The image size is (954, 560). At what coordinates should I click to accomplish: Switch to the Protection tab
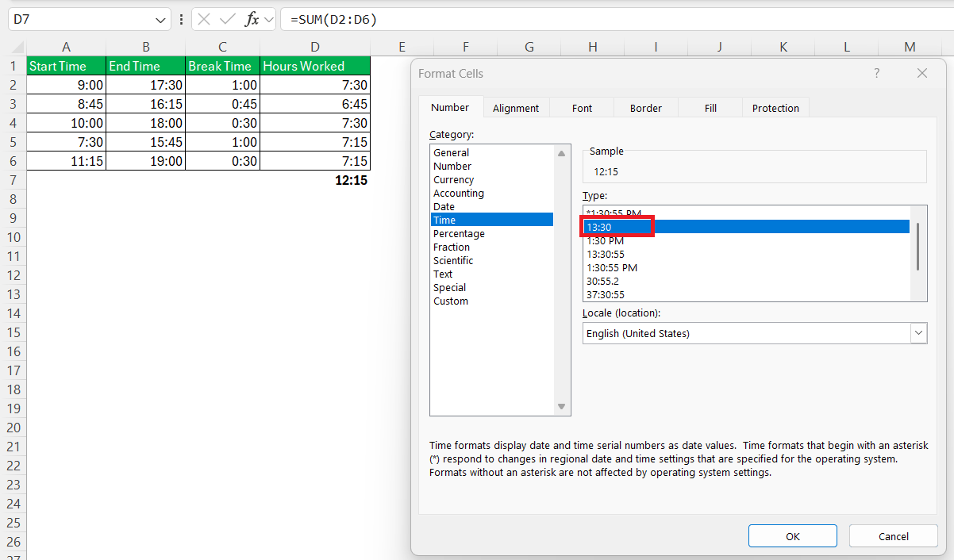775,108
